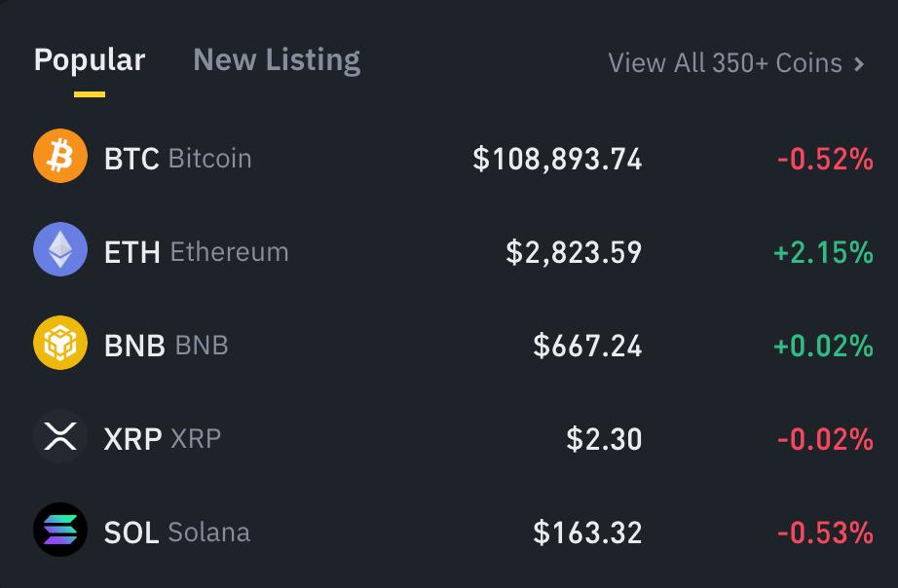
Task: Click Bitcoin's -0.52% change value
Action: [x=825, y=159]
